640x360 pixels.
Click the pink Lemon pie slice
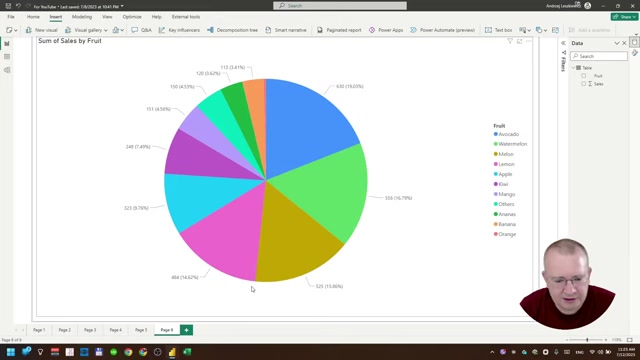click(229, 233)
